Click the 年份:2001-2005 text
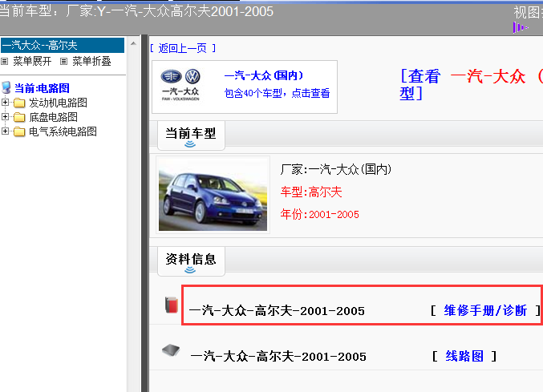 tap(320, 214)
